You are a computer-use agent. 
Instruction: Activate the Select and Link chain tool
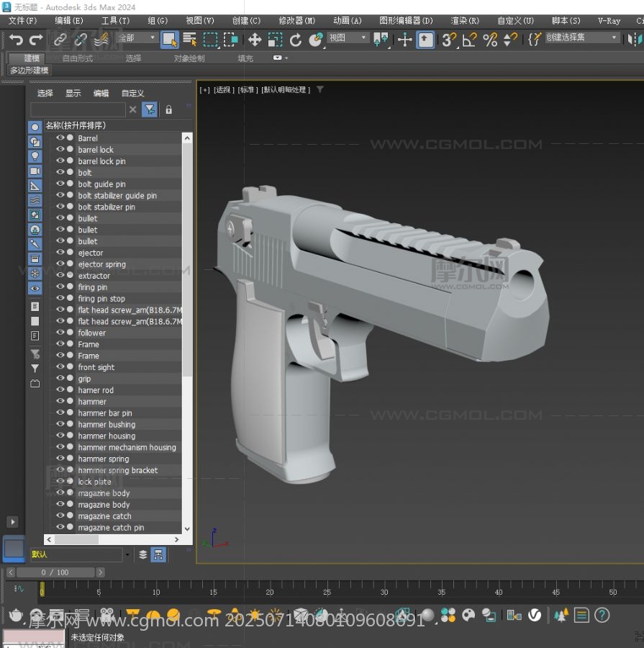[60, 40]
